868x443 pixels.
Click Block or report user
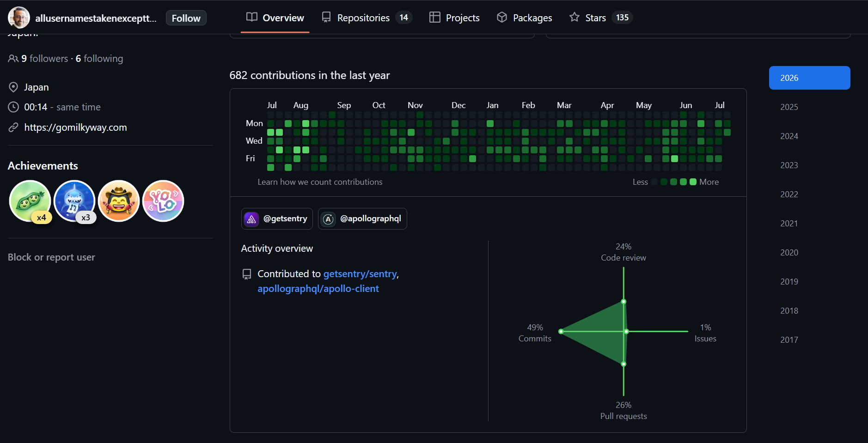51,257
